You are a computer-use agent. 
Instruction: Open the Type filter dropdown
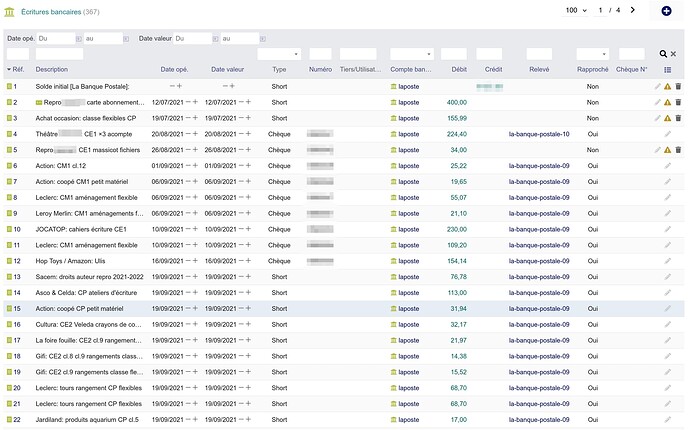pyautogui.click(x=279, y=54)
